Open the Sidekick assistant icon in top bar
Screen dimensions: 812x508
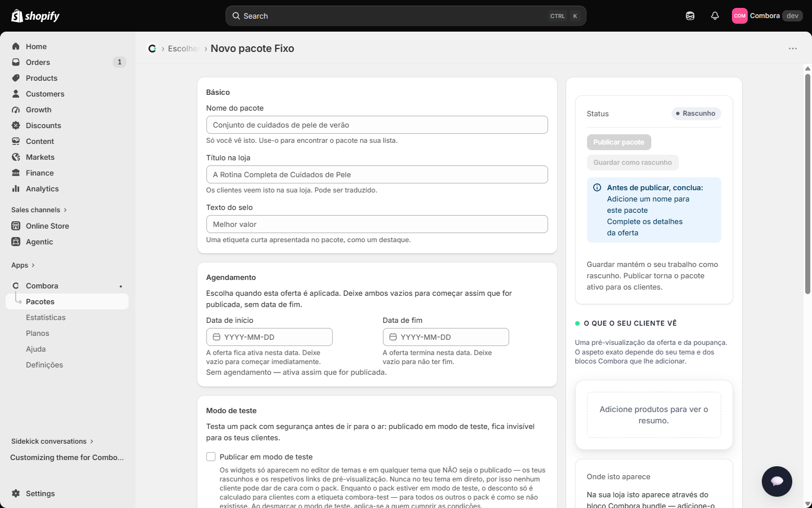pos(690,16)
